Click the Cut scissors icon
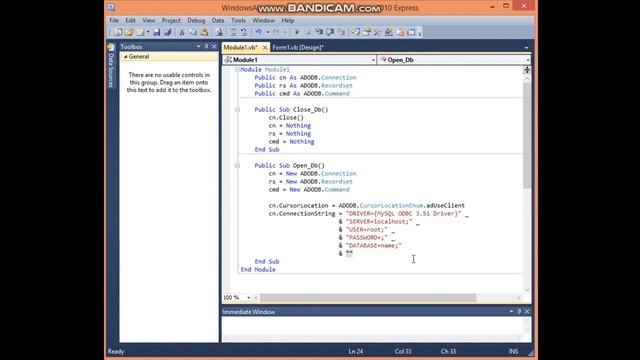Viewport: 640px width, 360px height. 182,32
